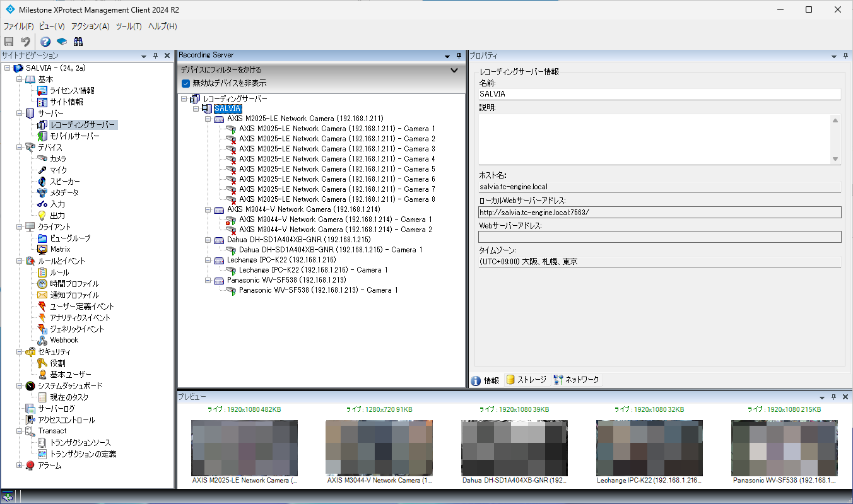
Task: Collapse the 基本 tree node
Action: 20,79
